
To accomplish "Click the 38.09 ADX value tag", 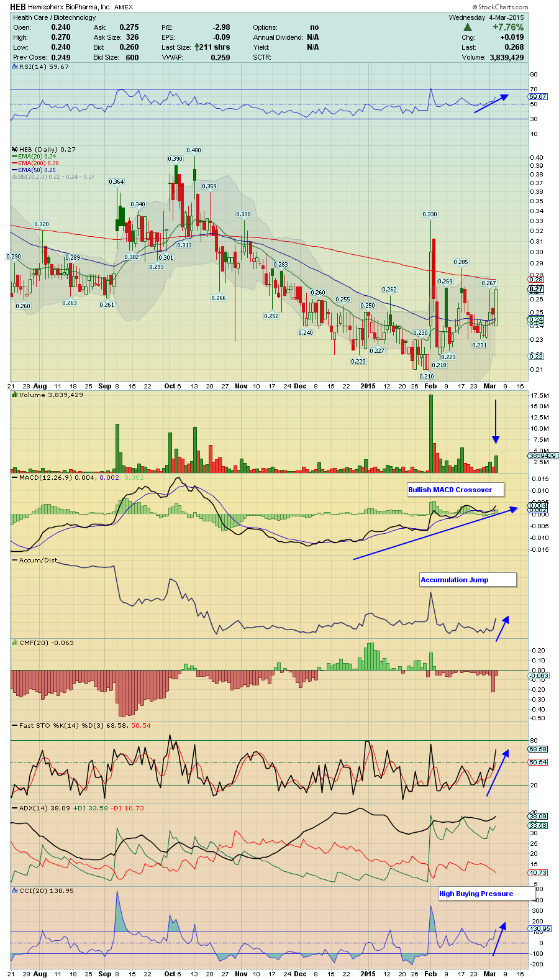I will point(538,816).
